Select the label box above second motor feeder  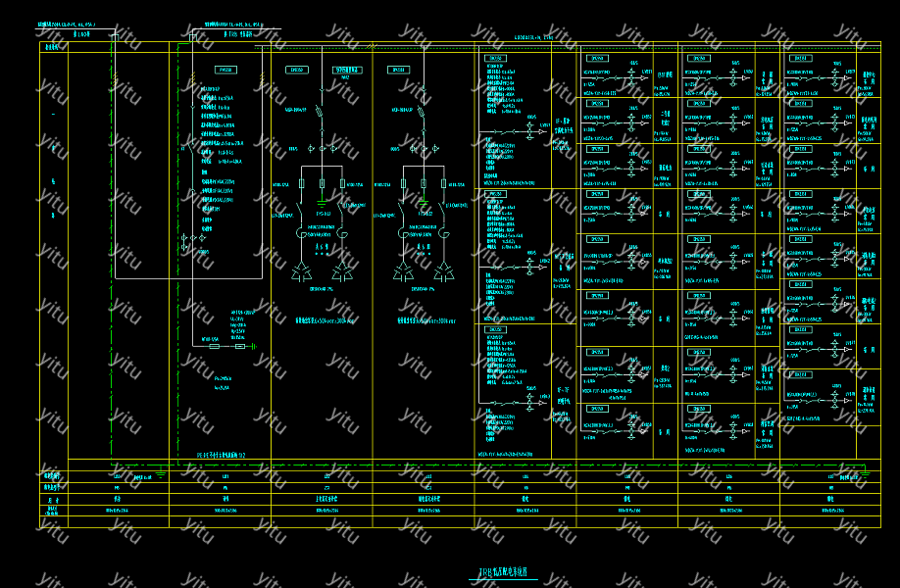398,71
